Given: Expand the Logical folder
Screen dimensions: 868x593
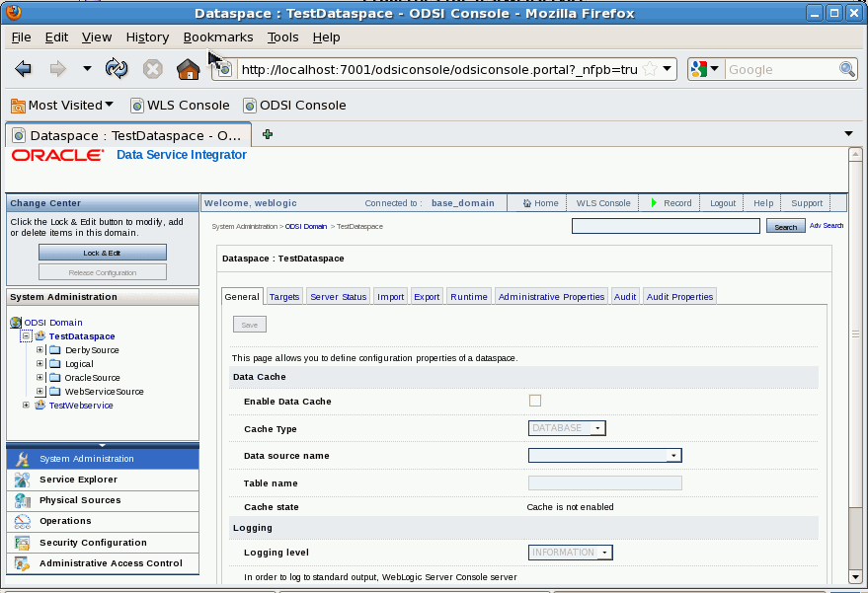Looking at the screenshot, I should coord(39,363).
